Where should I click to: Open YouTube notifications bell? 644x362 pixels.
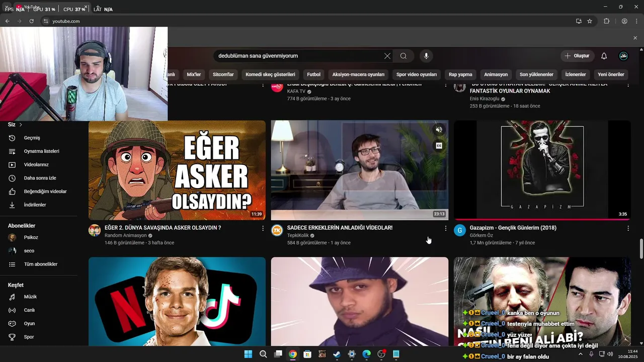(604, 56)
